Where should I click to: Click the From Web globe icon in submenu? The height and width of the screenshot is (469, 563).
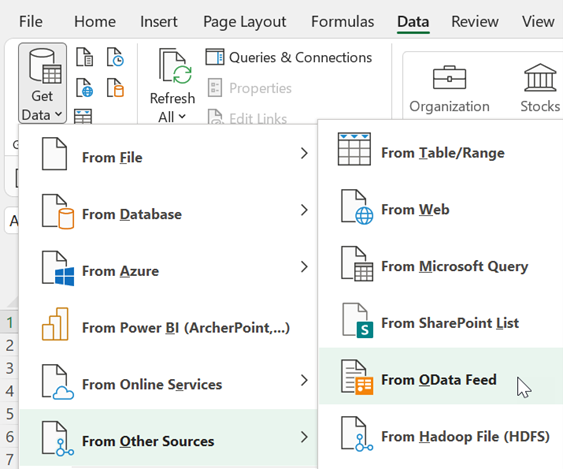(x=357, y=207)
